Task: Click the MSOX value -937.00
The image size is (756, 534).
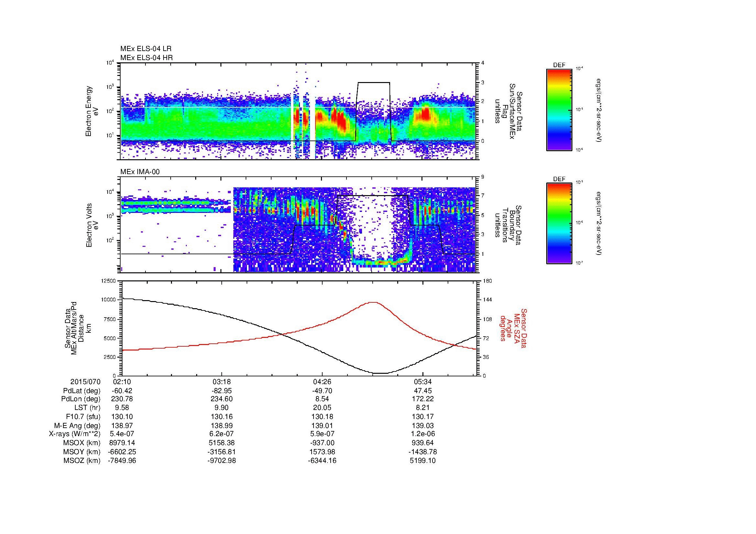Action: [322, 443]
